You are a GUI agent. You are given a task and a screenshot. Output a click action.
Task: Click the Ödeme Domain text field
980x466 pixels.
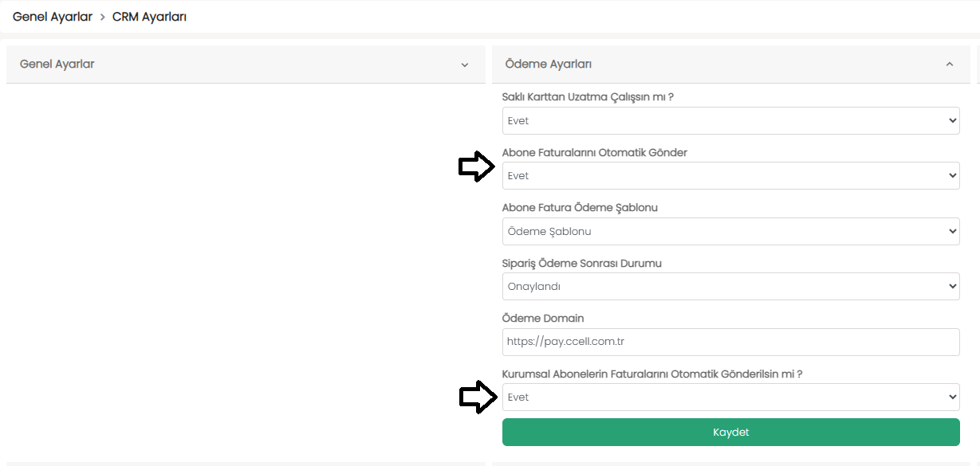pyautogui.click(x=730, y=343)
